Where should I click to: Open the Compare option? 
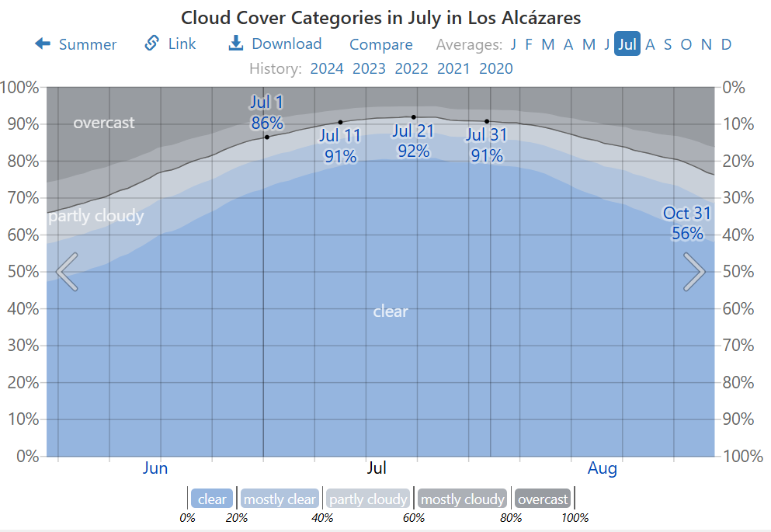(x=380, y=44)
